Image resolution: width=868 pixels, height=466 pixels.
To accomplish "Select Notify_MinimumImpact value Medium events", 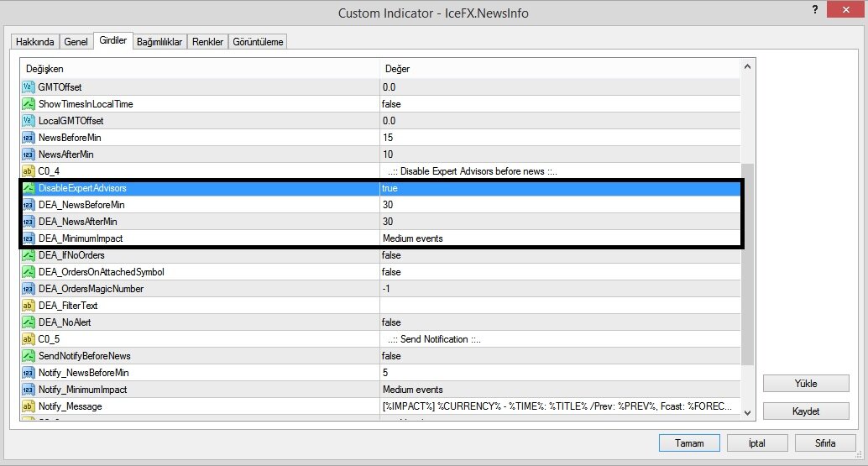I will coord(413,390).
